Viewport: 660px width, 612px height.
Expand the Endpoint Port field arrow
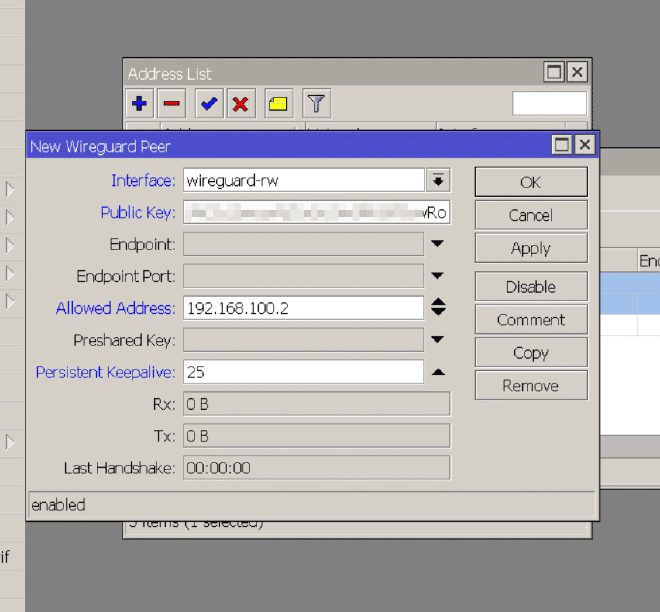click(x=438, y=276)
